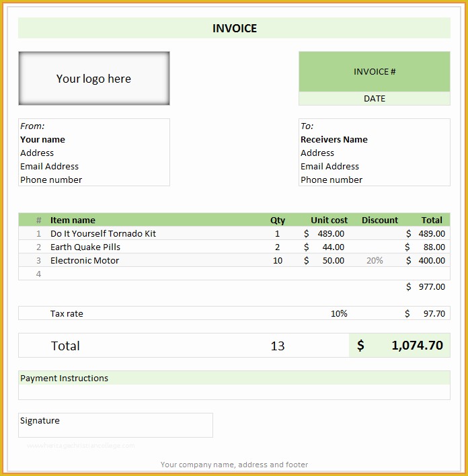Select the 977.00 subtotal value
Screen dimensions: 468x476
(x=432, y=286)
